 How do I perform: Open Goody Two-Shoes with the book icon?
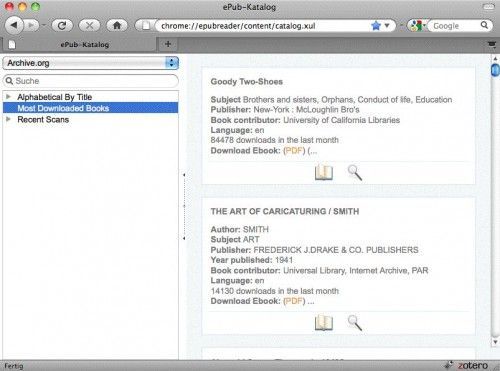pos(324,172)
